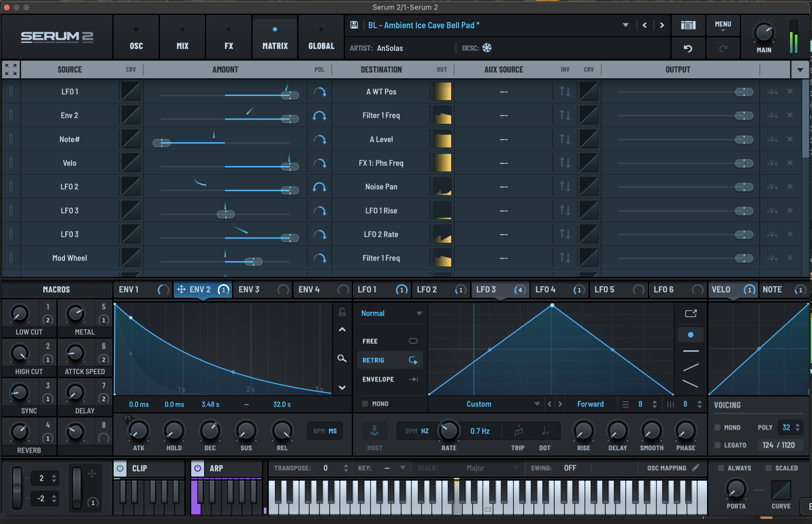Toggle the envelope BPM MS time mode button
812x524 pixels.
click(x=325, y=431)
